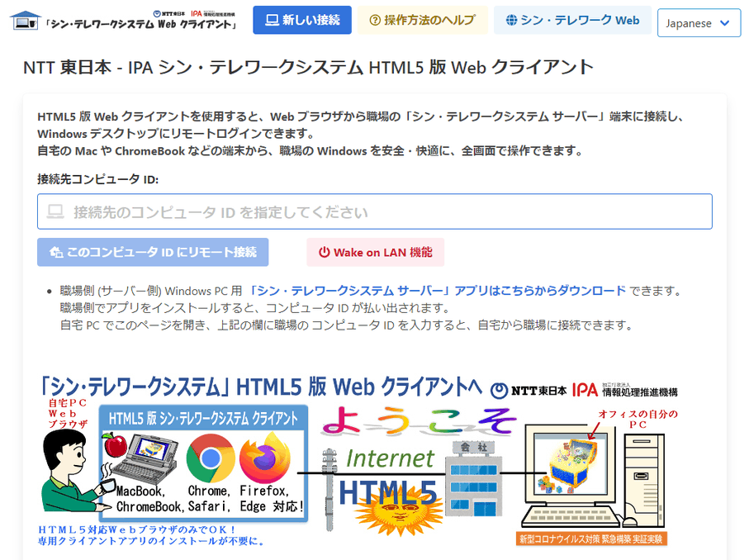Focus the 接続先コンピュータ ID input field
The image size is (749, 560).
click(375, 211)
